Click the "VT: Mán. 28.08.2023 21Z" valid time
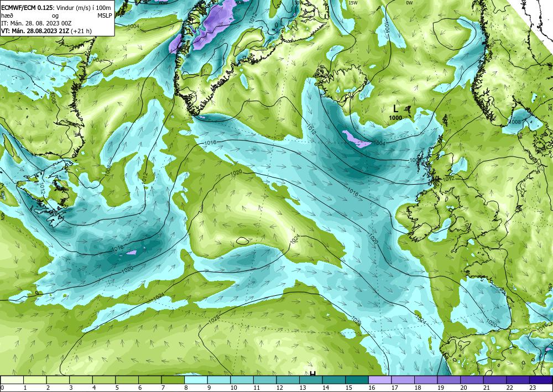The height and width of the screenshot is (392, 553). point(35,31)
